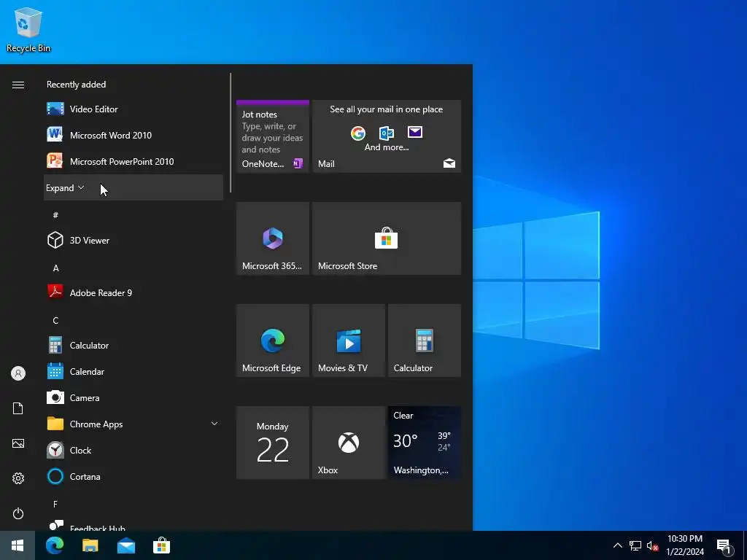Open user account options
The height and width of the screenshot is (560, 747).
tap(18, 373)
